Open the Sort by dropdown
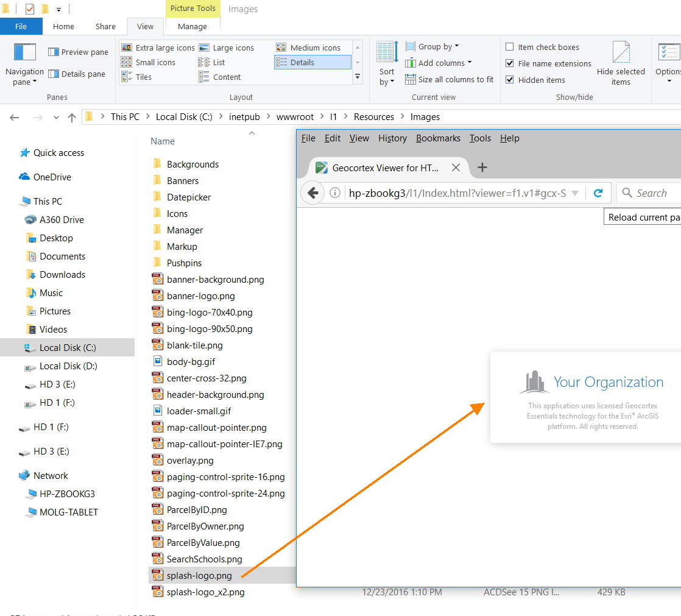This screenshot has height=616, width=681. pyautogui.click(x=387, y=65)
